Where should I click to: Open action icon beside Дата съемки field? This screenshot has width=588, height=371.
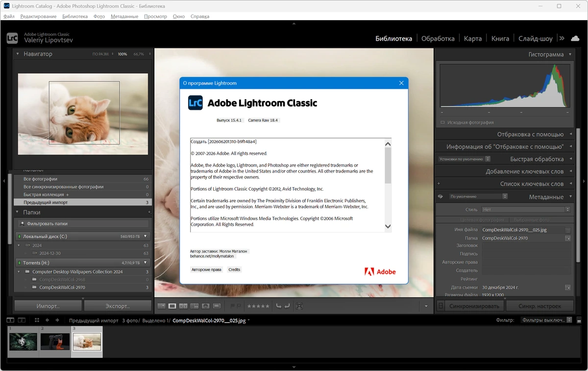(568, 287)
